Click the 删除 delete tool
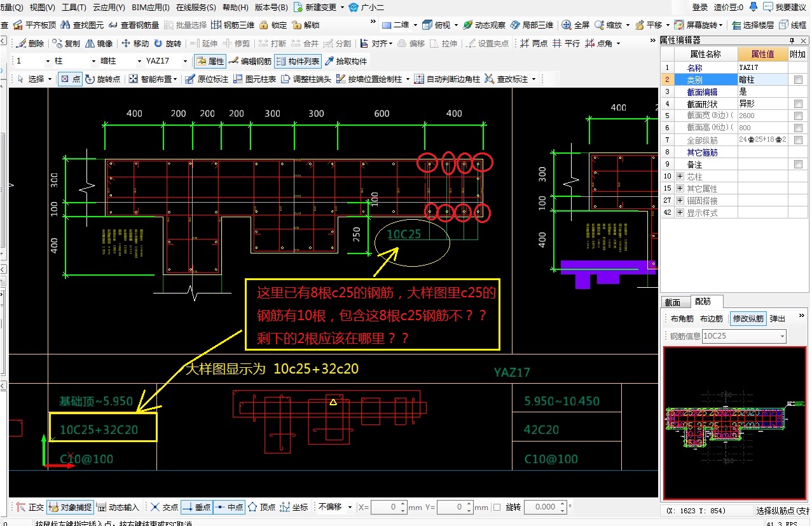 pyautogui.click(x=30, y=43)
